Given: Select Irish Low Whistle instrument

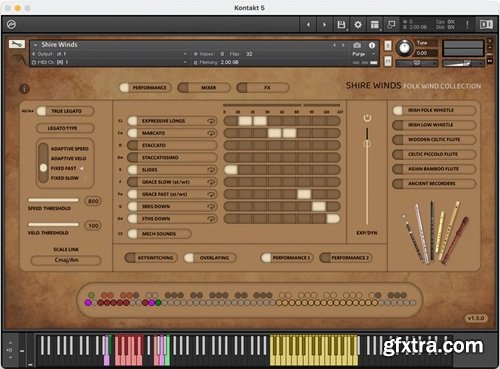Looking at the screenshot, I should 434,125.
